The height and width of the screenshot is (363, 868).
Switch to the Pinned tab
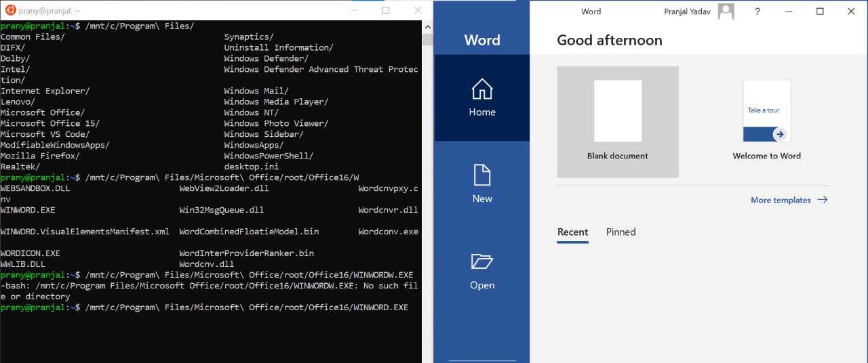pyautogui.click(x=620, y=232)
